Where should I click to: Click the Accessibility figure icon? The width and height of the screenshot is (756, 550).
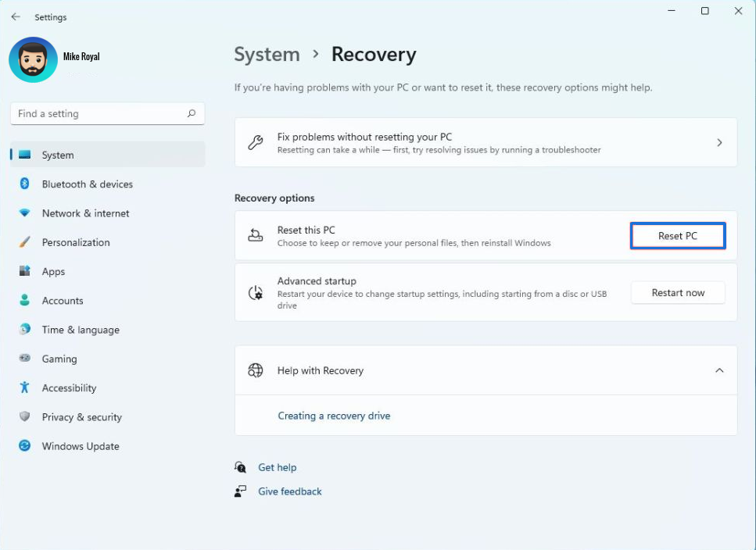click(24, 387)
